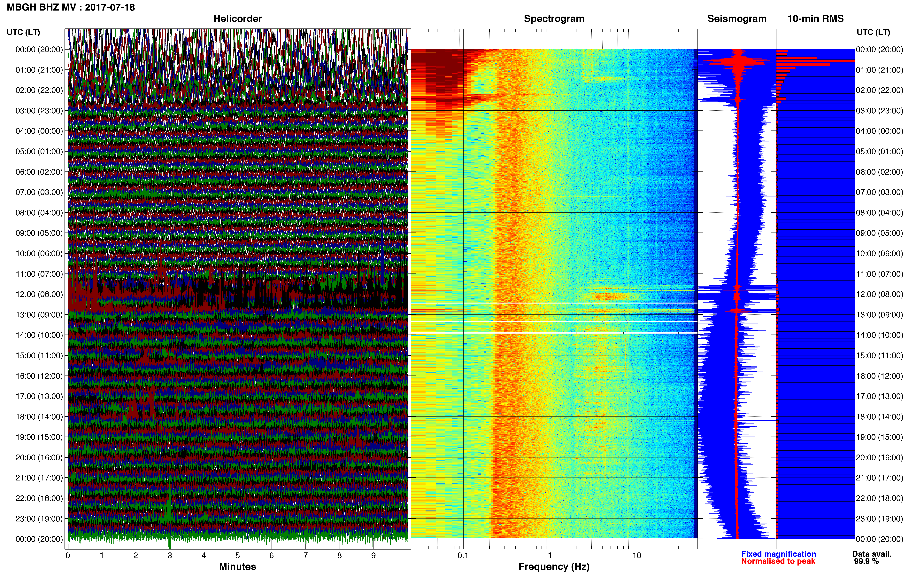Click left time label '16:00 (12:00)'

(x=39, y=376)
